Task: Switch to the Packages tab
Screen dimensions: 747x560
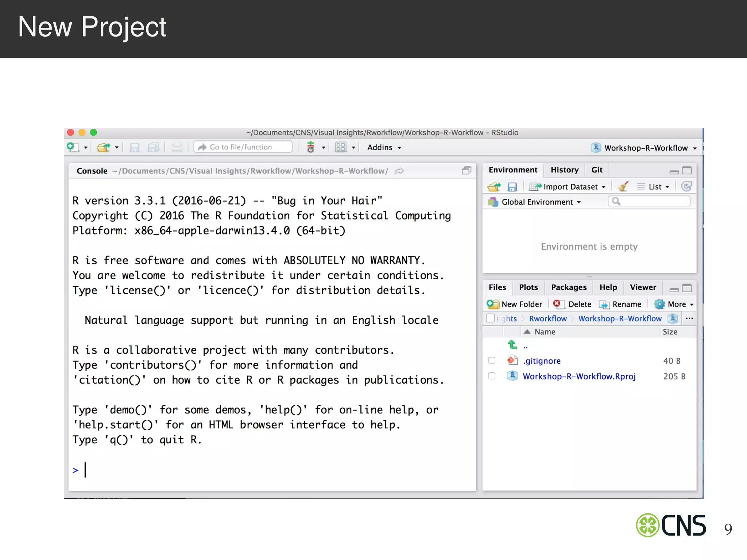Action: 569,287
